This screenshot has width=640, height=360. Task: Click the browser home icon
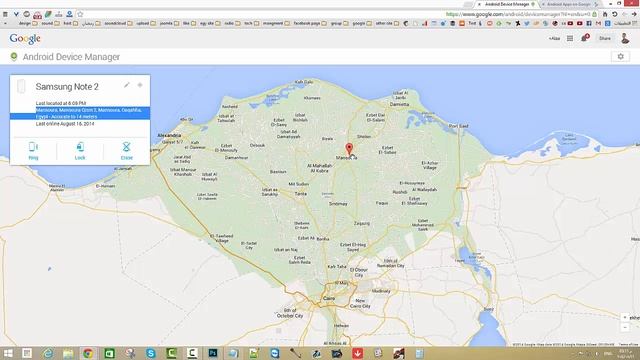pos(604,14)
